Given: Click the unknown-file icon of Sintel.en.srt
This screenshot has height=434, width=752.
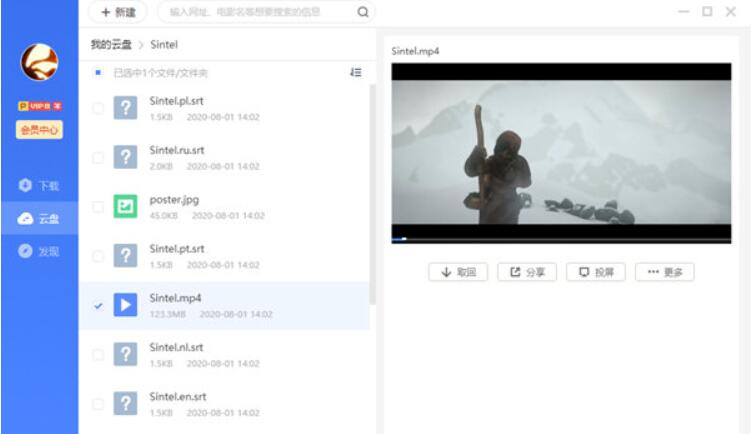Looking at the screenshot, I should click(x=125, y=404).
